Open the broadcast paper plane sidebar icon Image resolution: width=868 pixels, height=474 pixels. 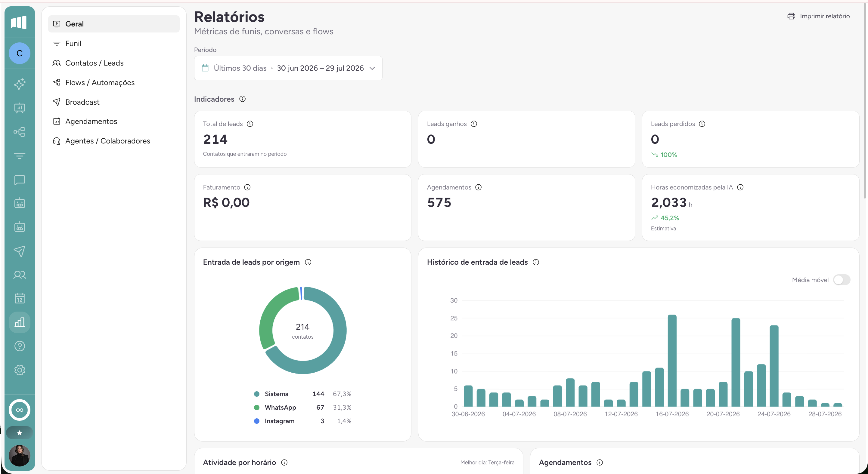pos(20,251)
